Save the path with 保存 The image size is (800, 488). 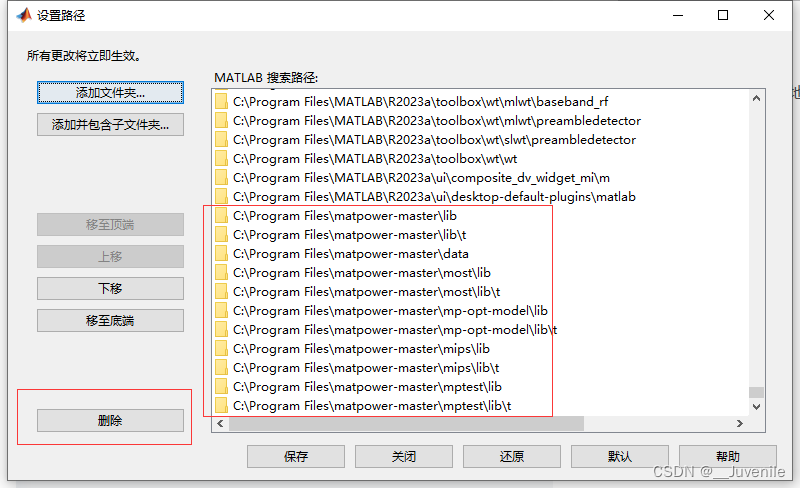[296, 456]
